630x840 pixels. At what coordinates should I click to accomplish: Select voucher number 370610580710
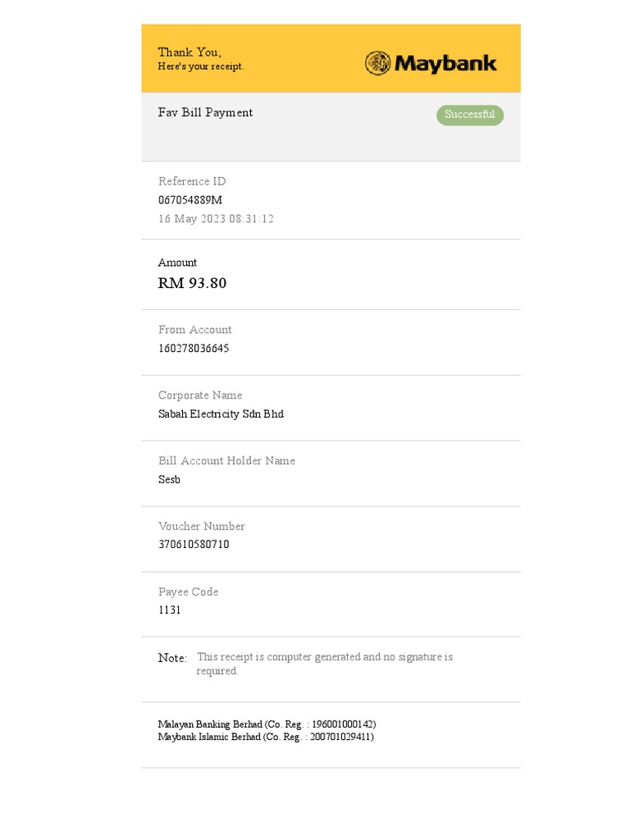click(194, 545)
